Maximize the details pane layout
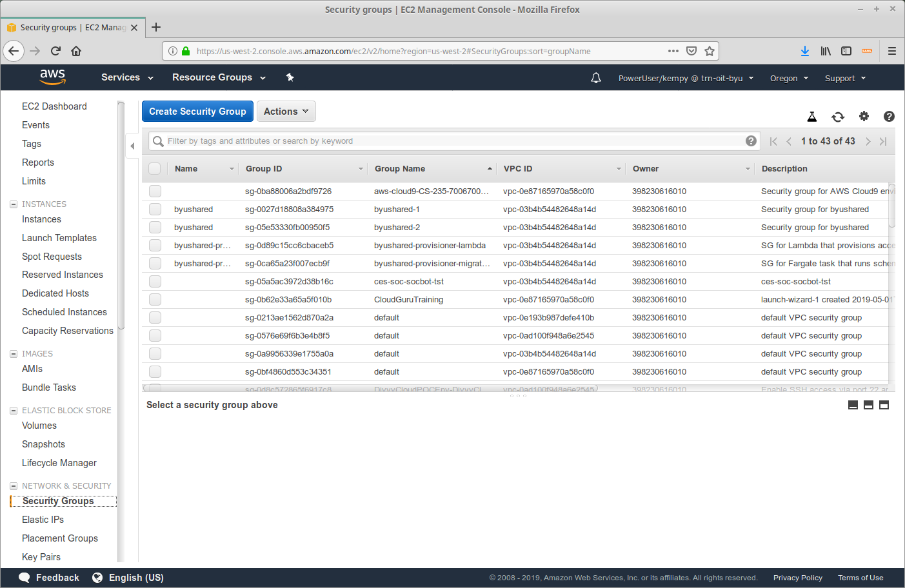Screen dimensions: 905x588 [884, 405]
